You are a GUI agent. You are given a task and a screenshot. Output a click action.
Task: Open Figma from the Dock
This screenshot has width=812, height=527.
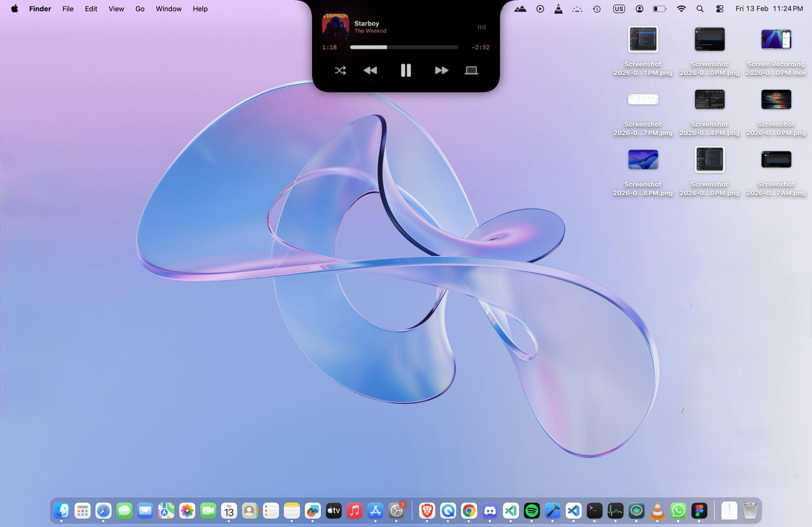(x=698, y=511)
